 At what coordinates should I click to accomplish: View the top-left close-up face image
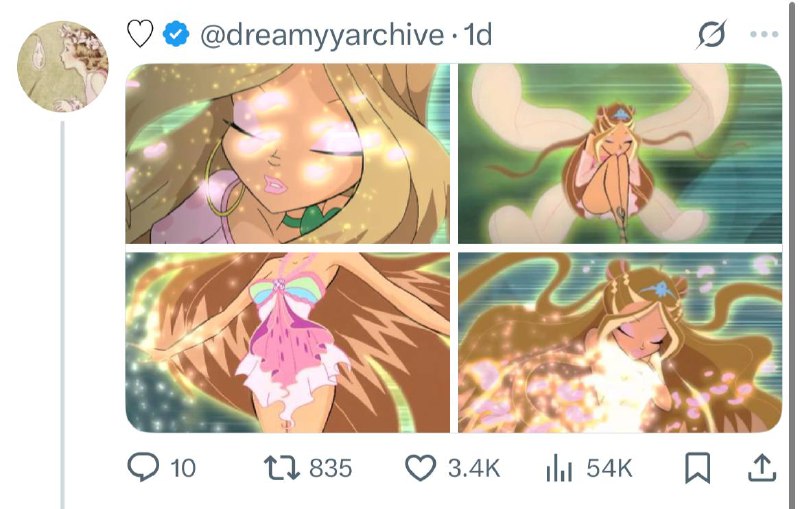pyautogui.click(x=287, y=154)
